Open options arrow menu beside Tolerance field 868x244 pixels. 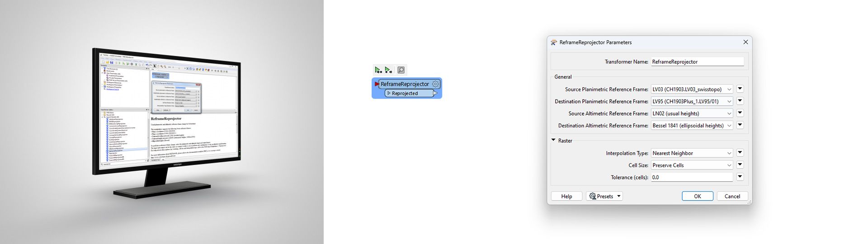[740, 177]
